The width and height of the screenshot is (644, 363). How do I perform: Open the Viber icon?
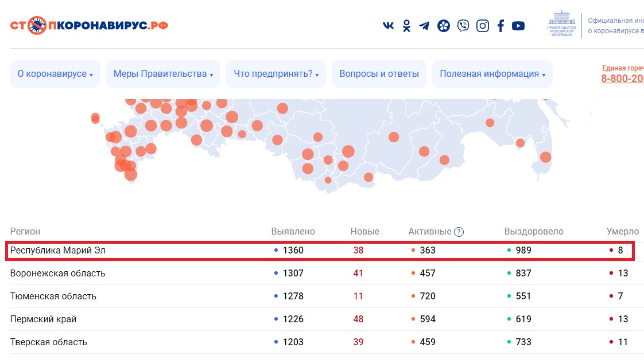point(463,26)
